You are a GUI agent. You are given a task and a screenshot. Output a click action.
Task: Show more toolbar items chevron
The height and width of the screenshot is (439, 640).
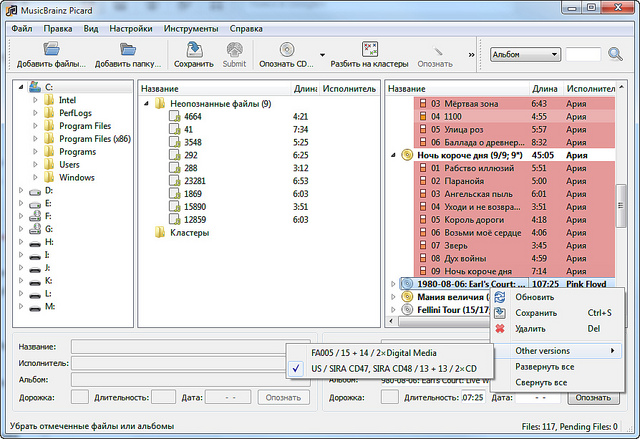click(471, 55)
